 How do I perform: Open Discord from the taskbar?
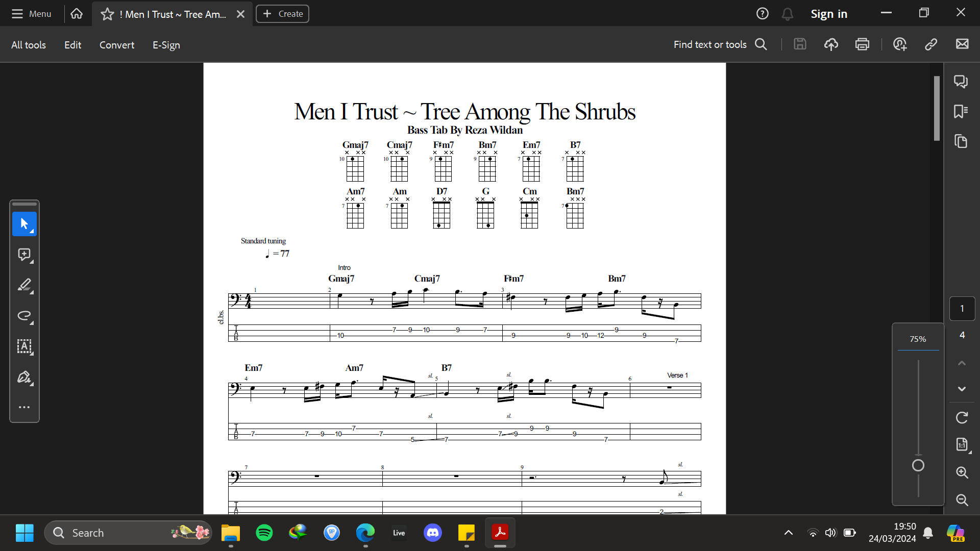(x=433, y=533)
